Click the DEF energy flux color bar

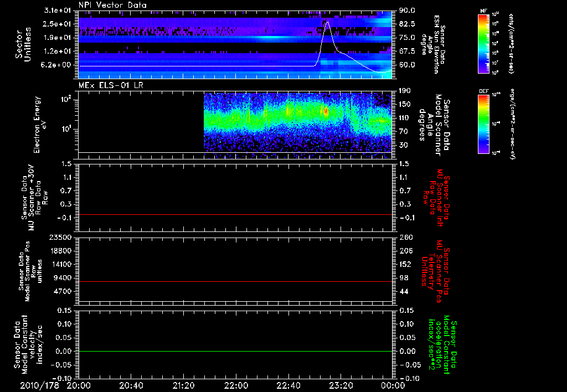(483, 124)
